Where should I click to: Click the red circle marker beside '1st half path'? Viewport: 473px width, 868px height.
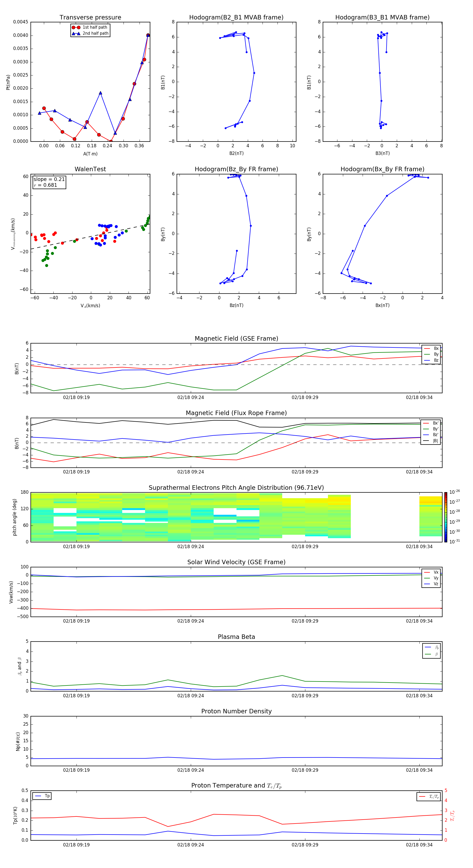76,27
